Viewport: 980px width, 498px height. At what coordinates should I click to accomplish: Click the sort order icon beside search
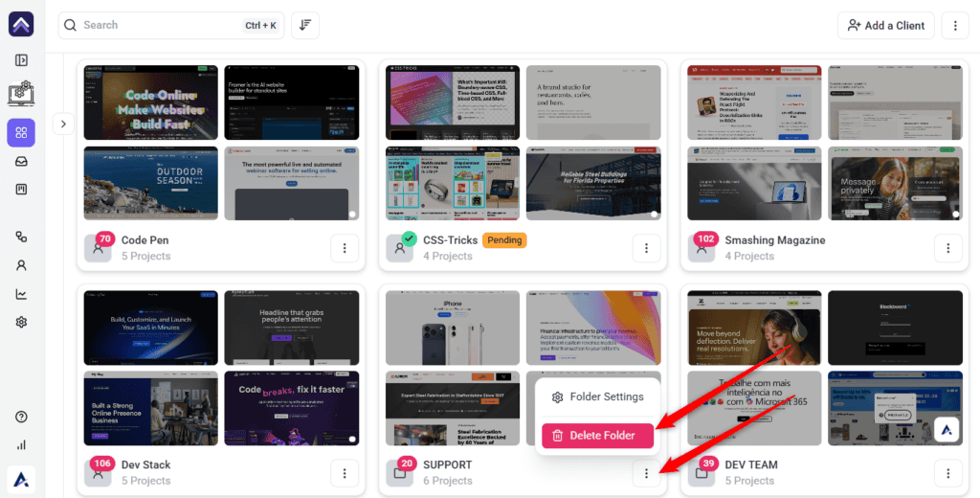pos(305,25)
